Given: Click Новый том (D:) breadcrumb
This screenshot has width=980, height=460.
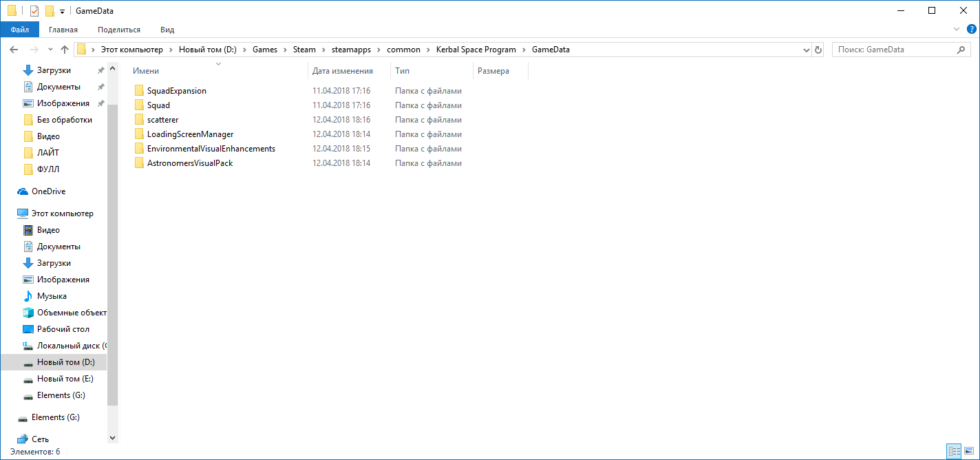Looking at the screenshot, I should click(x=208, y=50).
